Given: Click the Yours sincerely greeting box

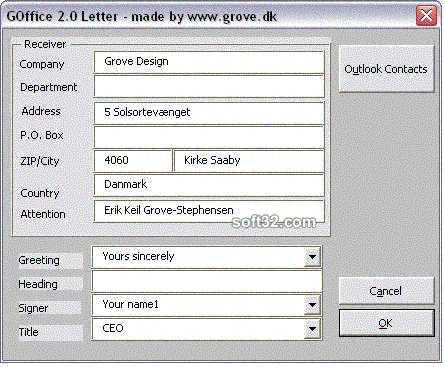Looking at the screenshot, I should (x=206, y=257).
